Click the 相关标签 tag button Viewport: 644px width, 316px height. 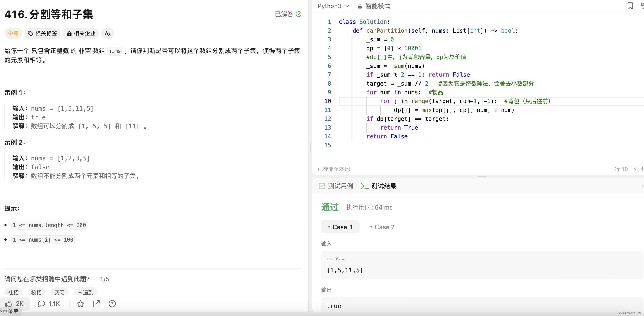(x=42, y=33)
